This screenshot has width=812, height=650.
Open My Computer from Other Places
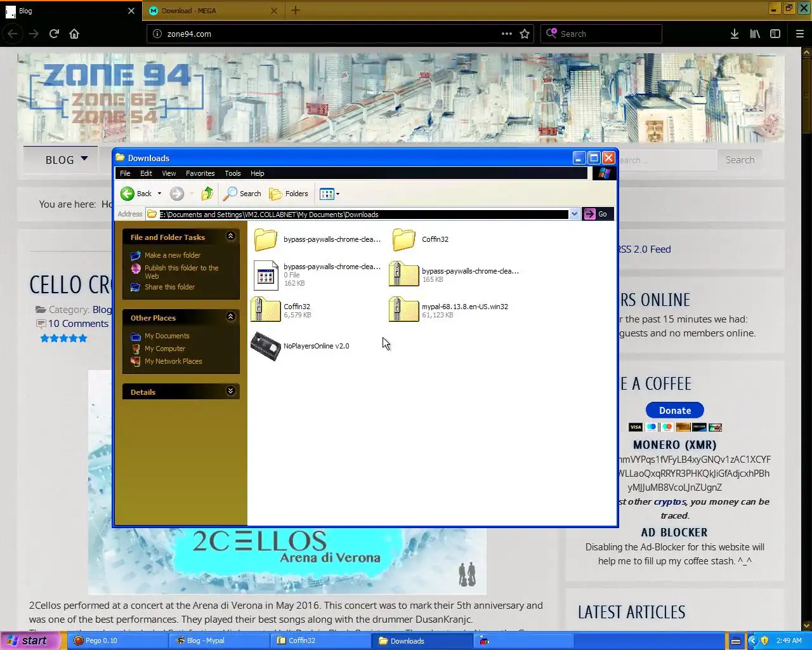[x=165, y=348]
